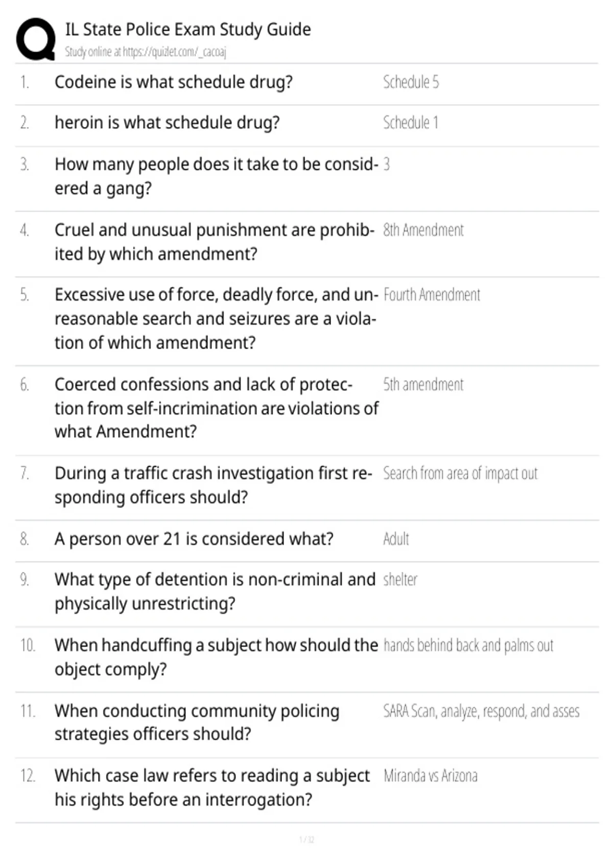
Task: Click the 8th Amendment answer
Action: 423,230
